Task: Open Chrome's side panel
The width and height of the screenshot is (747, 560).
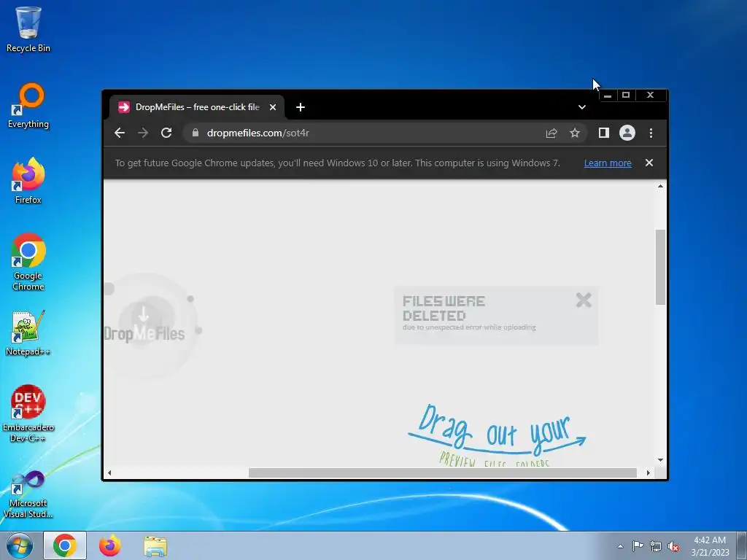Action: pos(603,133)
